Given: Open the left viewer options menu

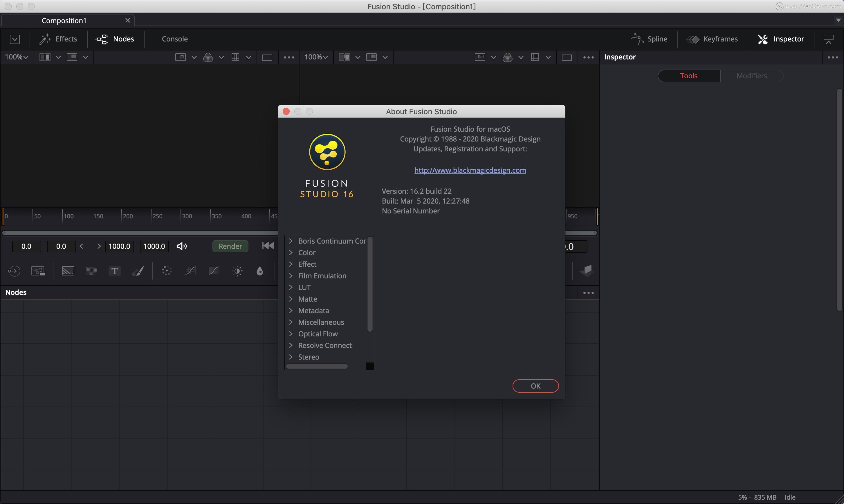Looking at the screenshot, I should pos(289,57).
